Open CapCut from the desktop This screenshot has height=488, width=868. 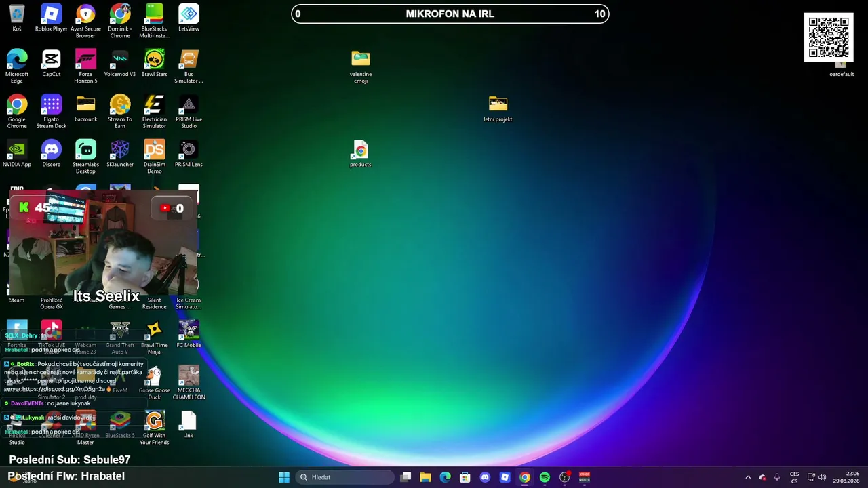[x=52, y=64]
